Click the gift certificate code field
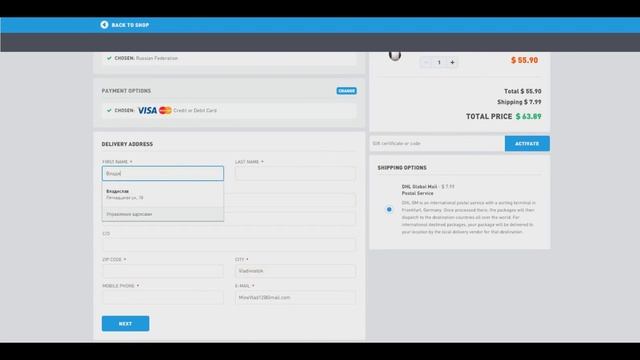This screenshot has width=640, height=360. [437, 144]
